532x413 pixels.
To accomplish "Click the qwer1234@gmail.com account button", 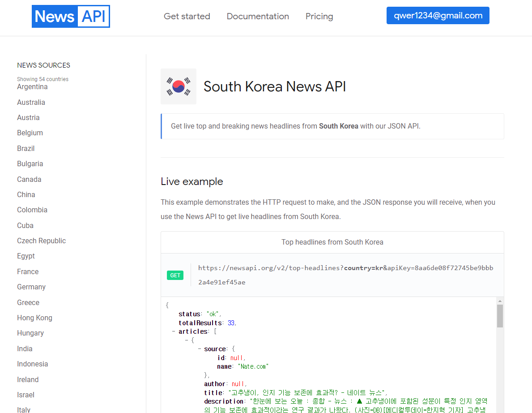I will pyautogui.click(x=438, y=16).
